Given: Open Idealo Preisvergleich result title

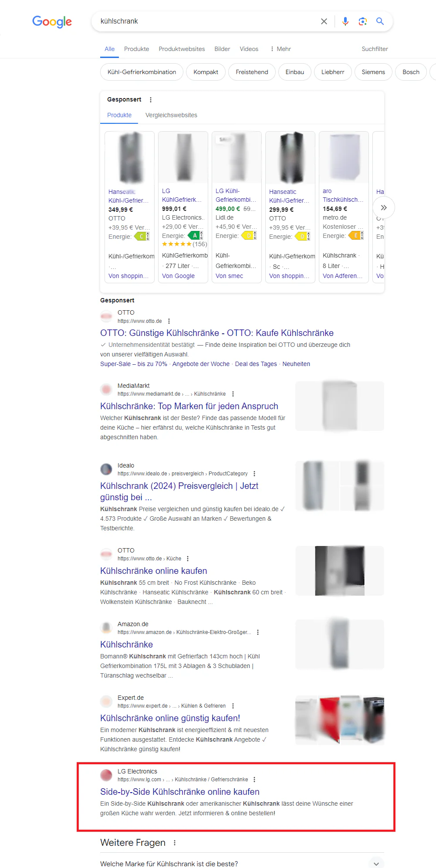Looking at the screenshot, I should tap(179, 492).
